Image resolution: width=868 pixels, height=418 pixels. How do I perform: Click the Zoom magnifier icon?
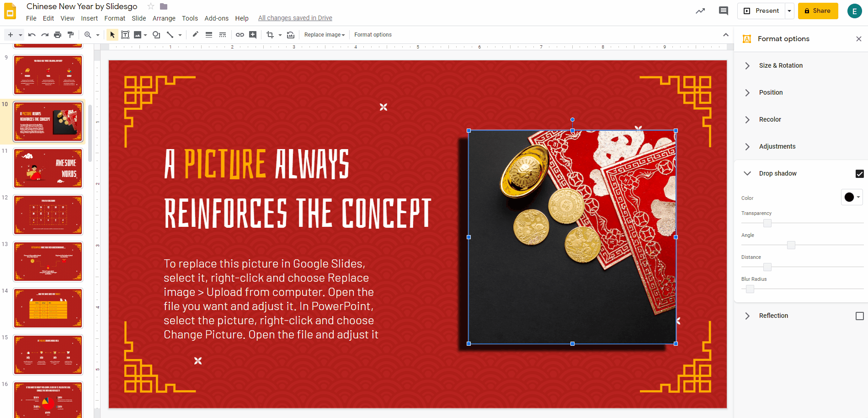click(x=87, y=35)
